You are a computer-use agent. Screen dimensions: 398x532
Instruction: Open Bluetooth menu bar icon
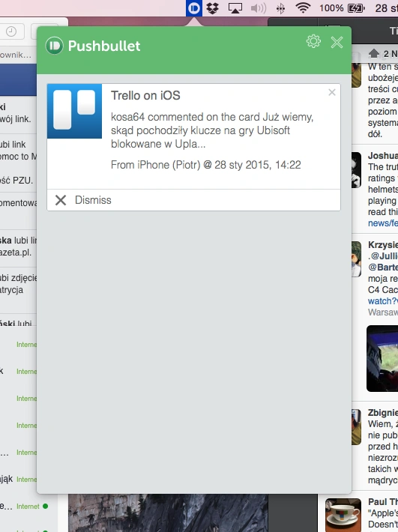coord(280,8)
